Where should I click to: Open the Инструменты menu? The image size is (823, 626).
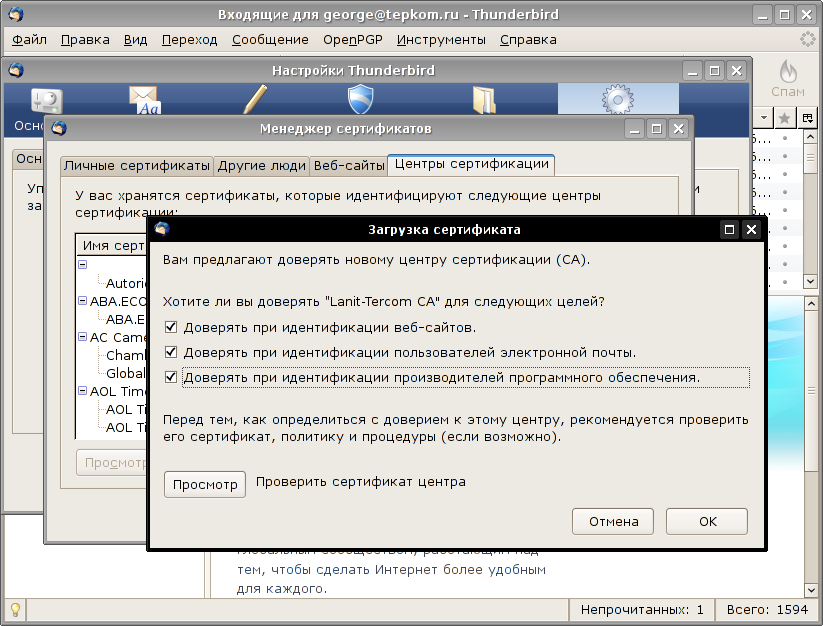[441, 40]
